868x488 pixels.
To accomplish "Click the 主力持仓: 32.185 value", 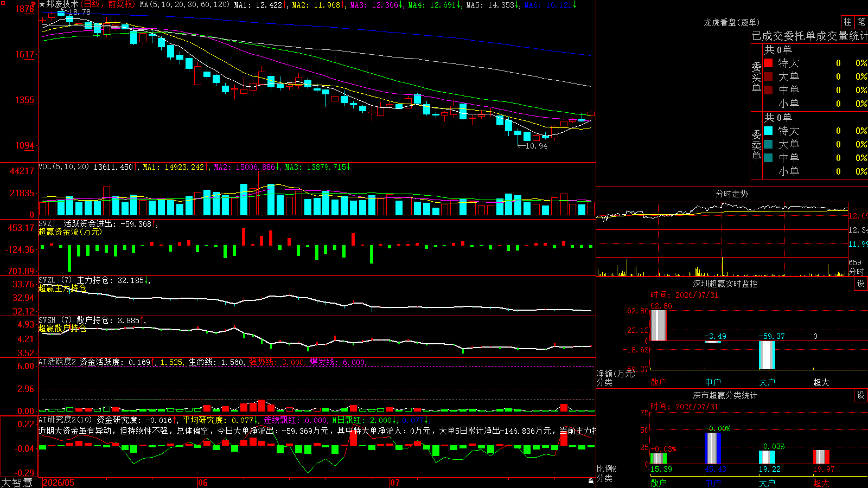I will 111,280.
